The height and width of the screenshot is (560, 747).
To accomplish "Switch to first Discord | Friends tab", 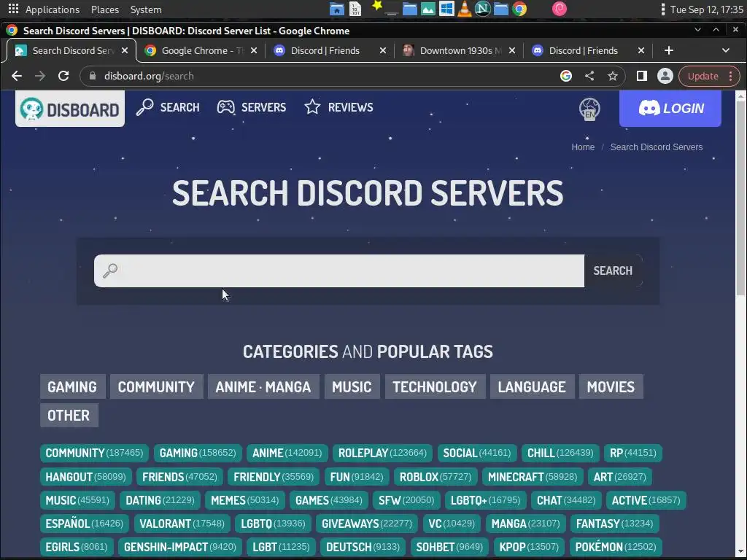I will (330, 50).
